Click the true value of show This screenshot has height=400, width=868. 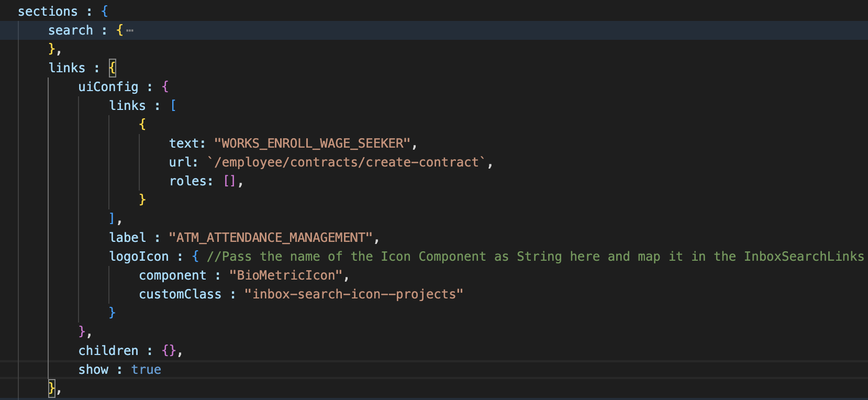(x=146, y=370)
